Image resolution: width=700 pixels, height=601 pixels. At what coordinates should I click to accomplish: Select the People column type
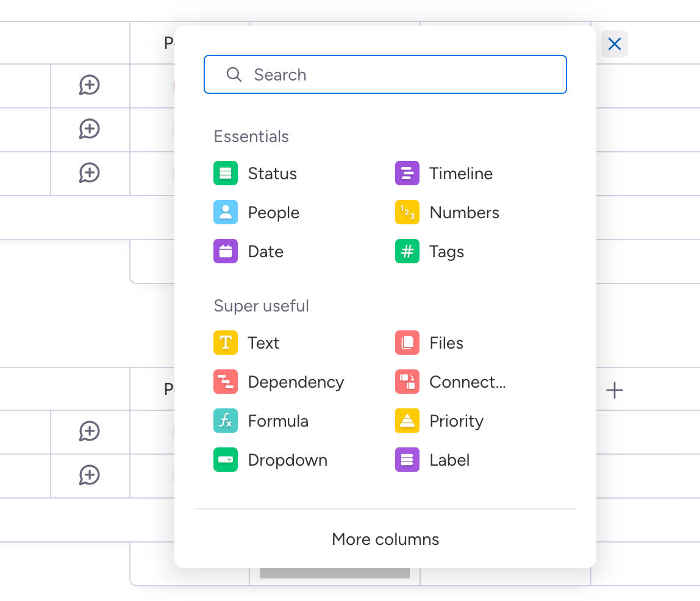click(273, 212)
